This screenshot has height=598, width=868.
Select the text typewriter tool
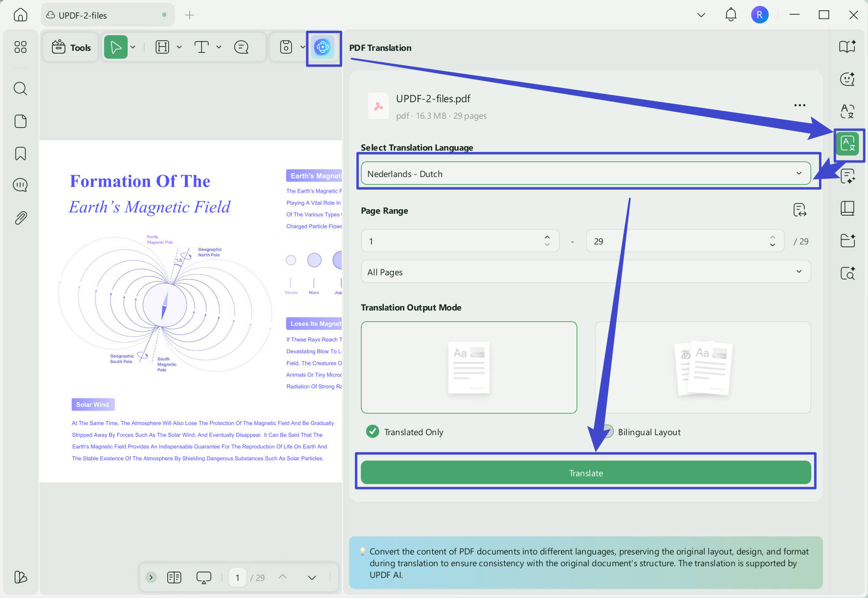coord(201,47)
